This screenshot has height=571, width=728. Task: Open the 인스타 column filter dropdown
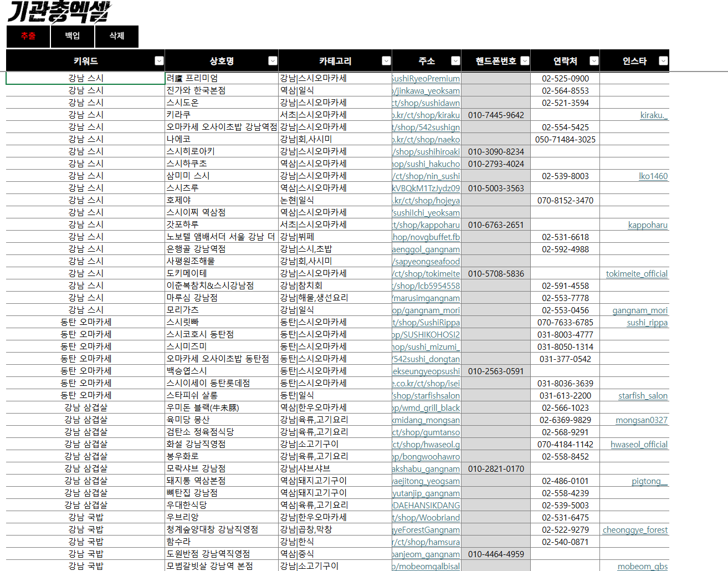coord(663,61)
